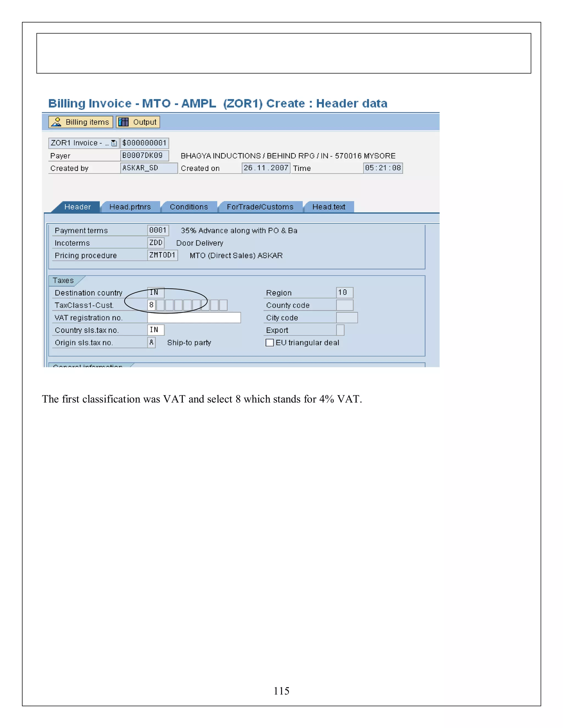Click the VAT registration no. field
Image resolution: width=563 pixels, height=728 pixels.
coord(194,318)
